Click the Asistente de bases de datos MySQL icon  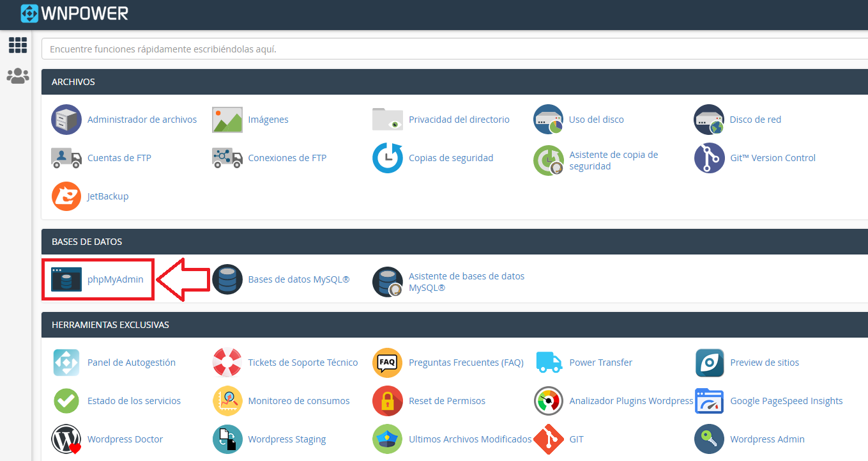(388, 282)
